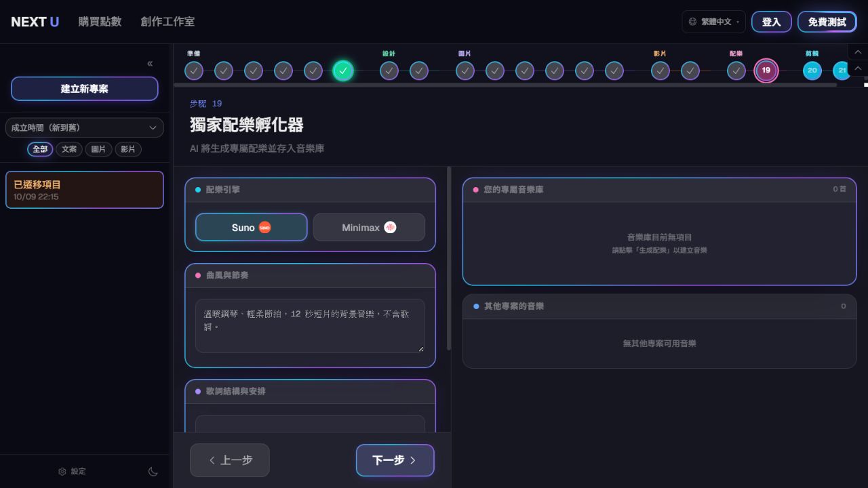Toggle dark mode moon icon
The image size is (868, 488).
click(x=153, y=472)
